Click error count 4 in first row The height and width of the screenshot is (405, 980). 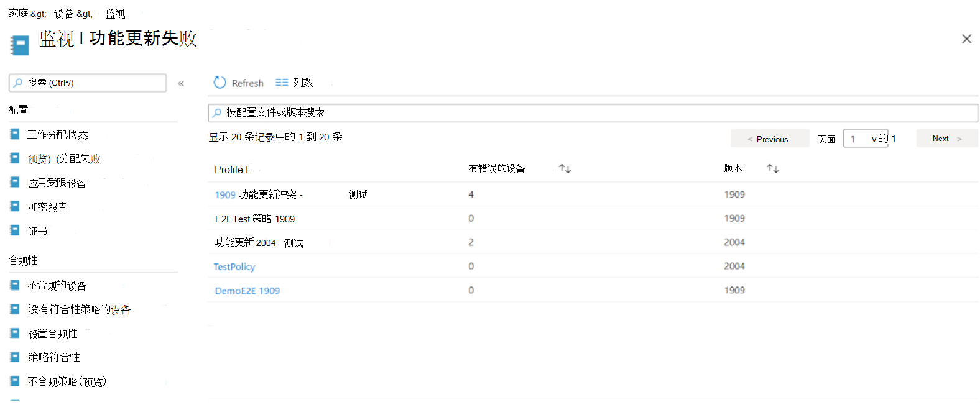pyautogui.click(x=471, y=194)
